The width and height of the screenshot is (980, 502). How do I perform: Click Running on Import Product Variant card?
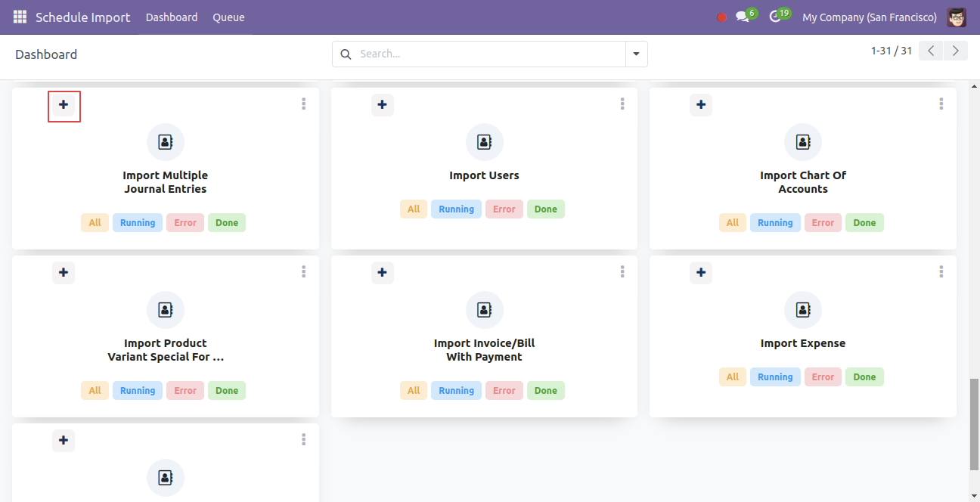(138, 391)
